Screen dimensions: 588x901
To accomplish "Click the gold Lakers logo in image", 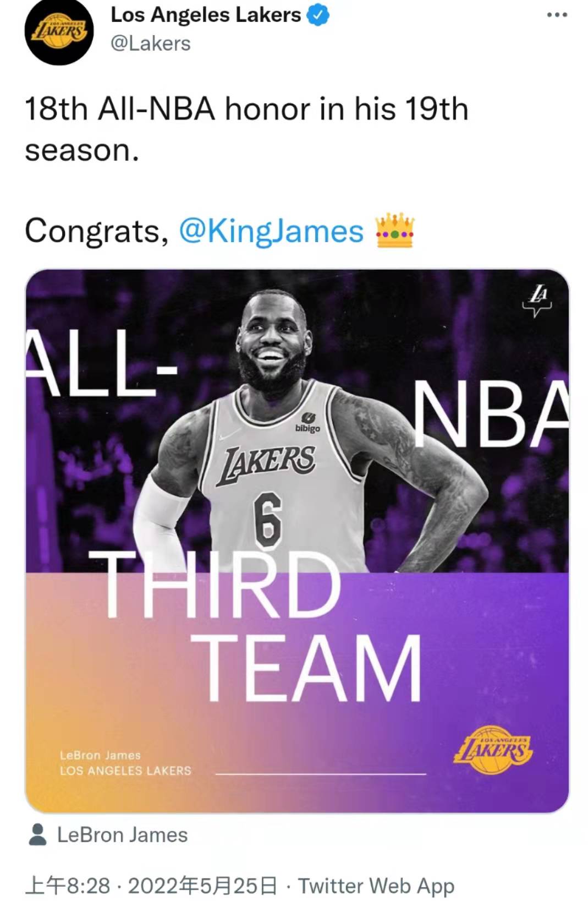I will click(x=493, y=750).
